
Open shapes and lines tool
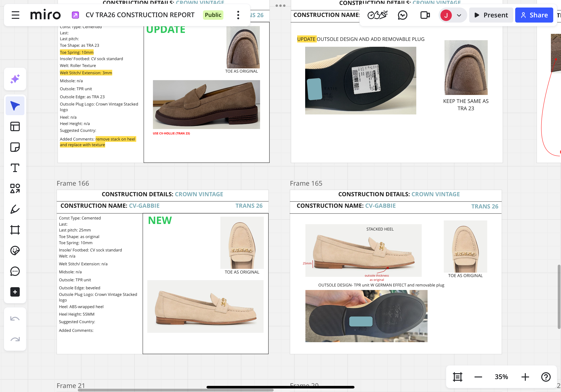click(15, 188)
